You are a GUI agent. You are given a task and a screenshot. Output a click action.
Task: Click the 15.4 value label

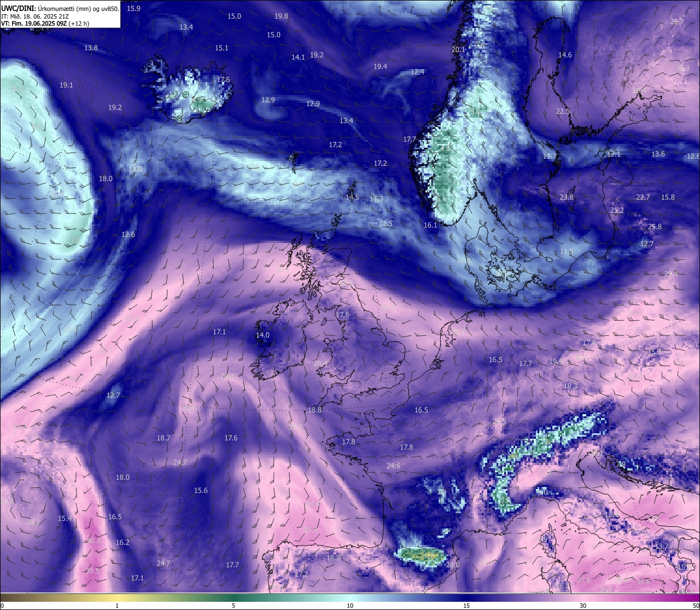[x=65, y=519]
